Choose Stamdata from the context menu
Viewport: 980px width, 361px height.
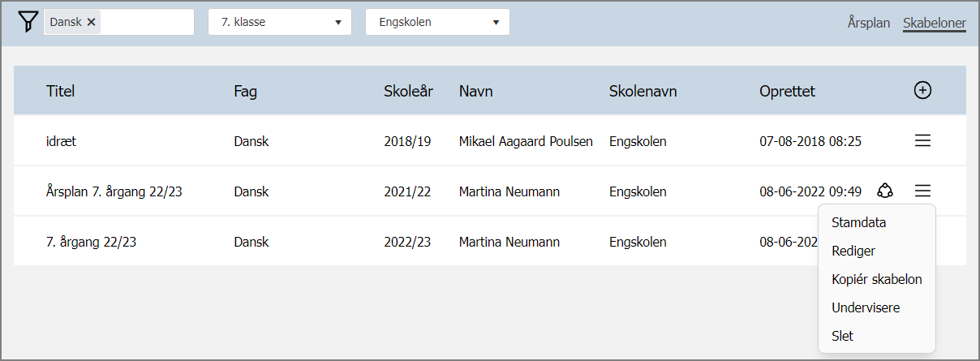(x=858, y=222)
